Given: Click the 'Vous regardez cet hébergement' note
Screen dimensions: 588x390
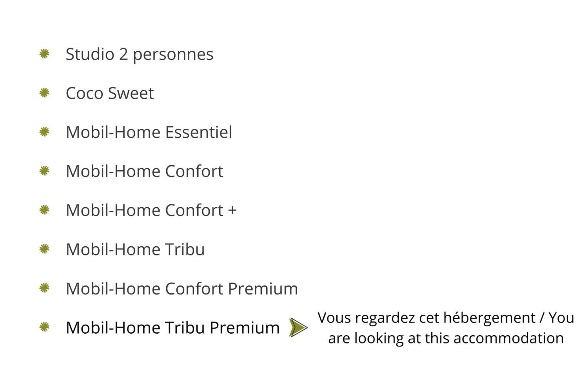Looking at the screenshot, I should (426, 318).
